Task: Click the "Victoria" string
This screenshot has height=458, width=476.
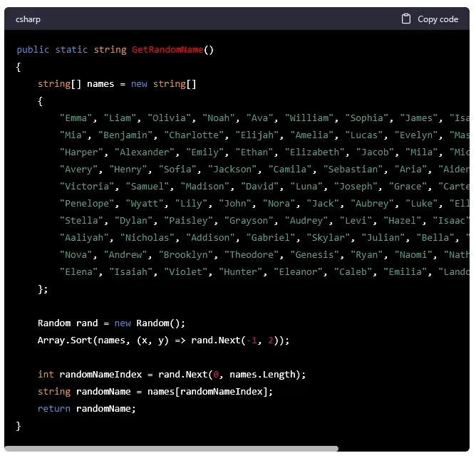Action: (87, 186)
